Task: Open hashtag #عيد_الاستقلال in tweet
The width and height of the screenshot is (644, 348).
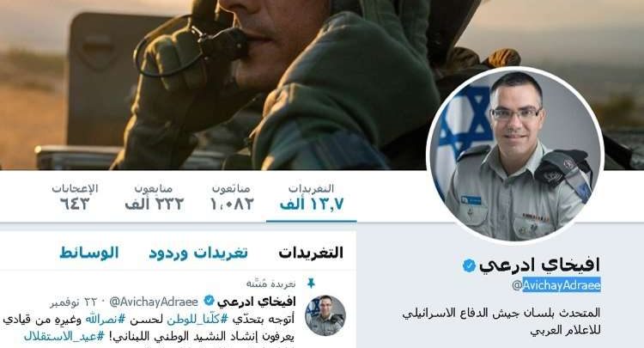Action: tap(64, 337)
